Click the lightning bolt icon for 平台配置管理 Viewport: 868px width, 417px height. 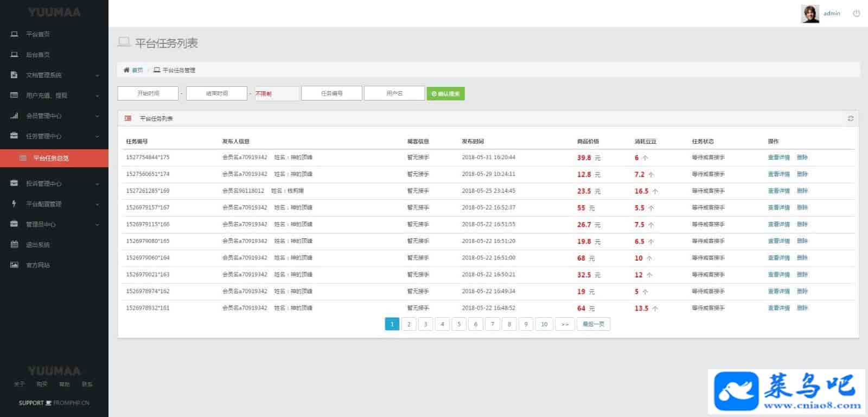(x=15, y=204)
